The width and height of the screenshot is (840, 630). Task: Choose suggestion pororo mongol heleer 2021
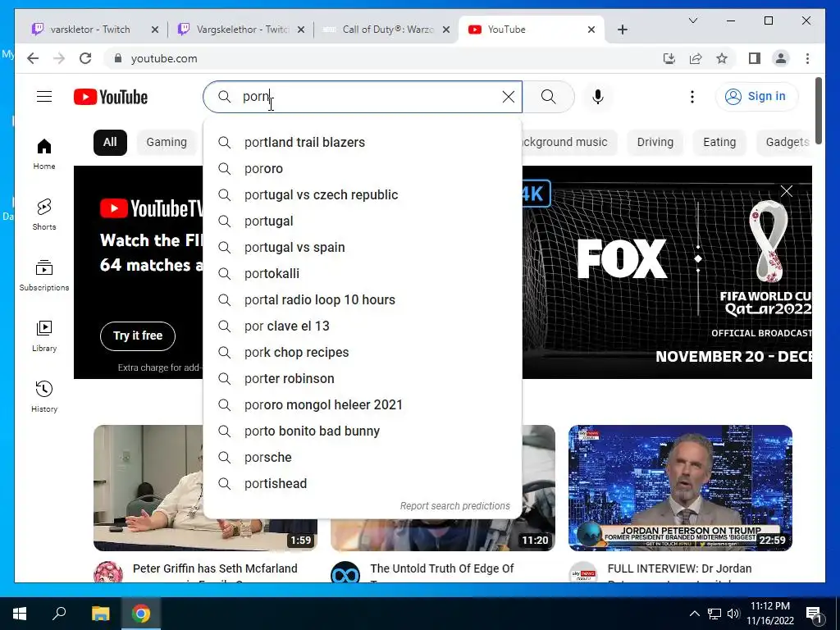363,404
